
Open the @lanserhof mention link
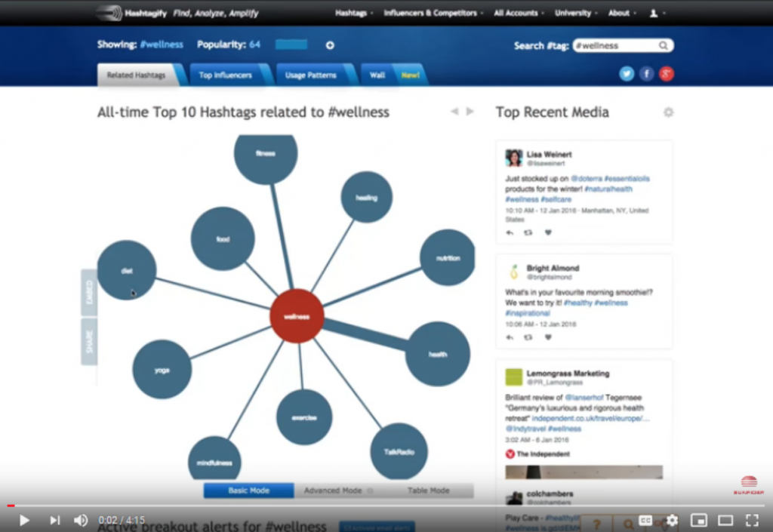(x=584, y=397)
